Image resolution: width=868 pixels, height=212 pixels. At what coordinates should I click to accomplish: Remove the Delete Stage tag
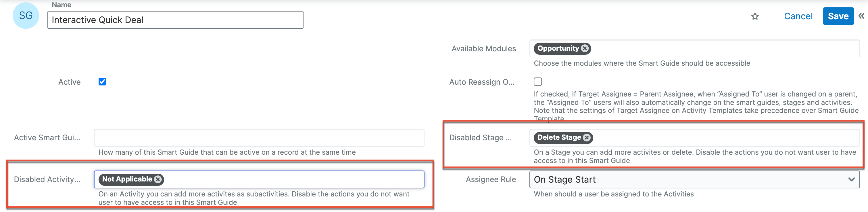click(x=586, y=137)
